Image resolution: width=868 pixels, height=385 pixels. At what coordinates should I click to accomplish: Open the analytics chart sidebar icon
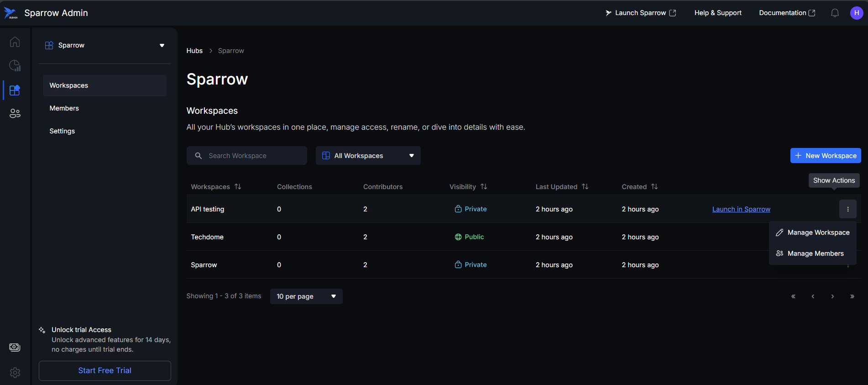pos(15,66)
